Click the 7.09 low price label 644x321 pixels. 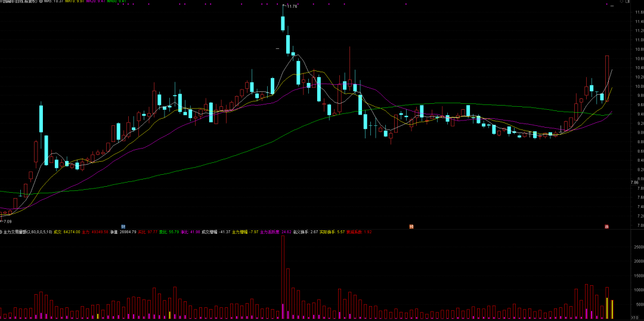click(x=7, y=221)
